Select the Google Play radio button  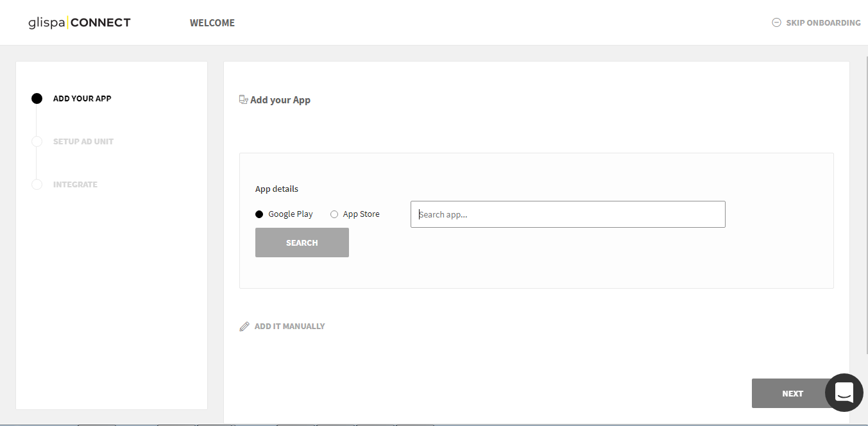(259, 214)
